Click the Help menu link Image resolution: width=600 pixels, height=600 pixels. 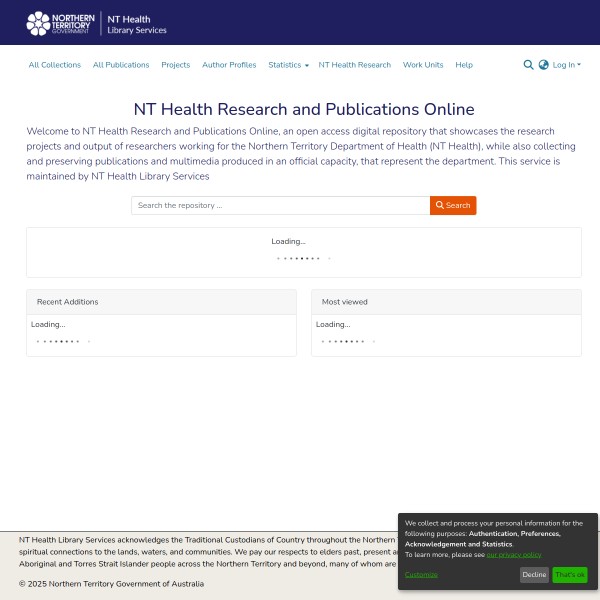tap(464, 65)
